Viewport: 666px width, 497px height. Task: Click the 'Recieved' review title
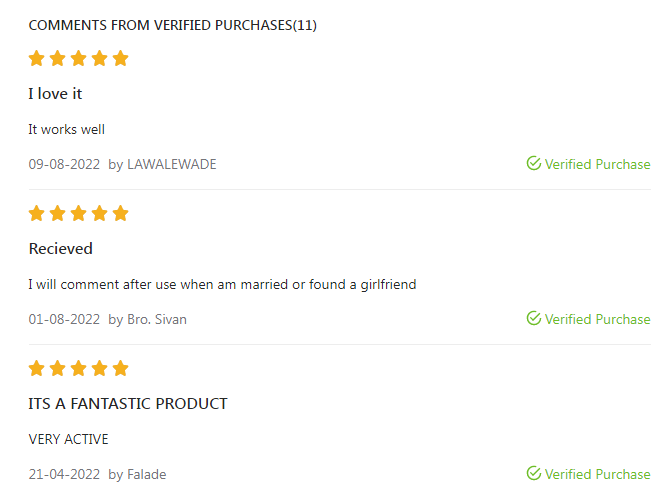60,249
